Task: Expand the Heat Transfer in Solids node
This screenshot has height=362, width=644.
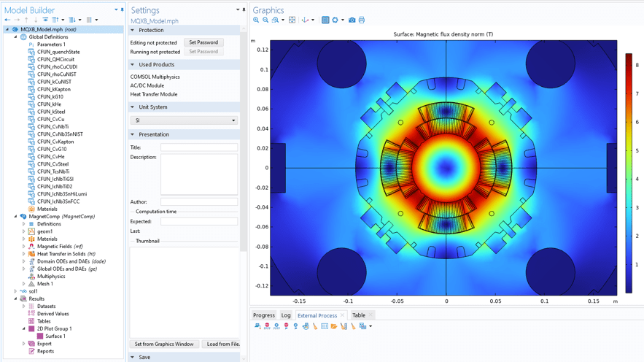Action: point(23,254)
